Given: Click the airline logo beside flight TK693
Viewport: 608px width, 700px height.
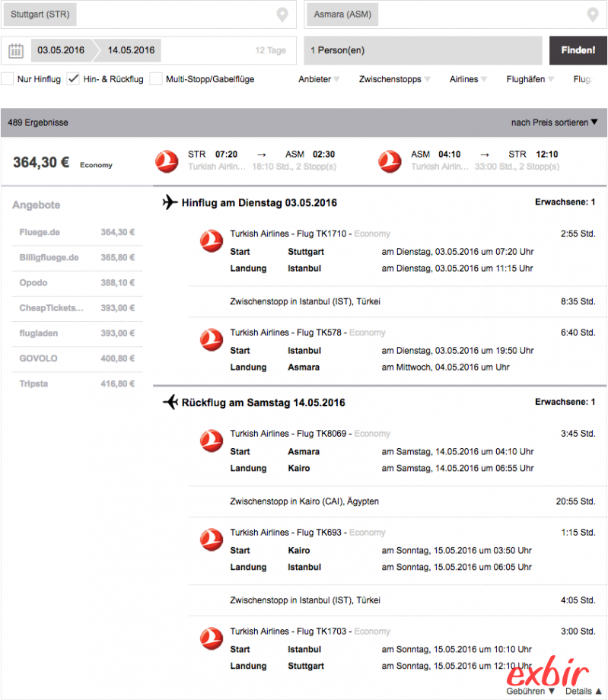Looking at the screenshot, I should pos(212,539).
